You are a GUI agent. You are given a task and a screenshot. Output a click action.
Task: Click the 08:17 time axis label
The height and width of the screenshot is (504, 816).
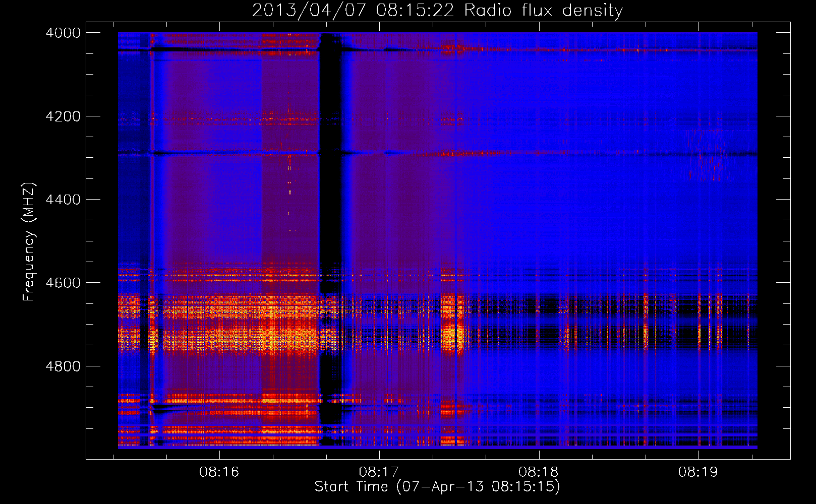[x=379, y=472]
